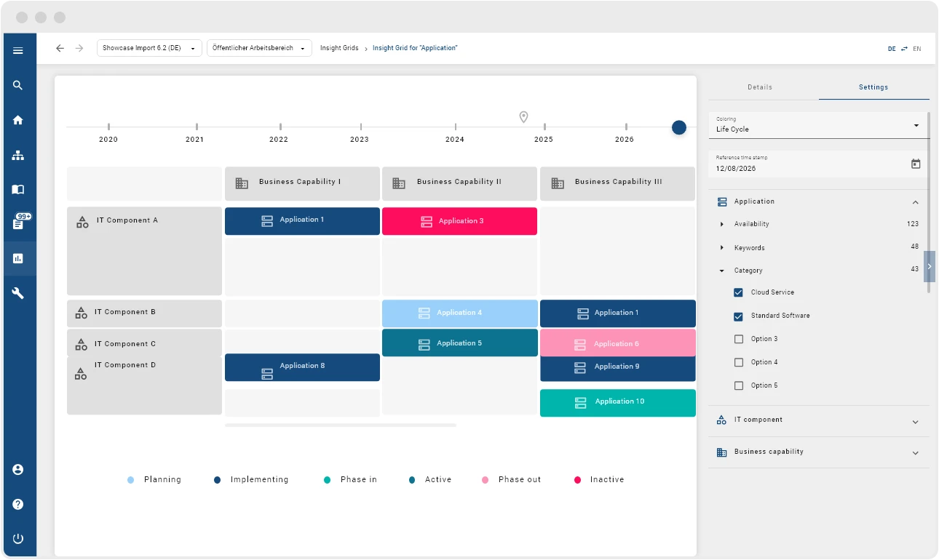Expand the Availability filter

coord(722,224)
